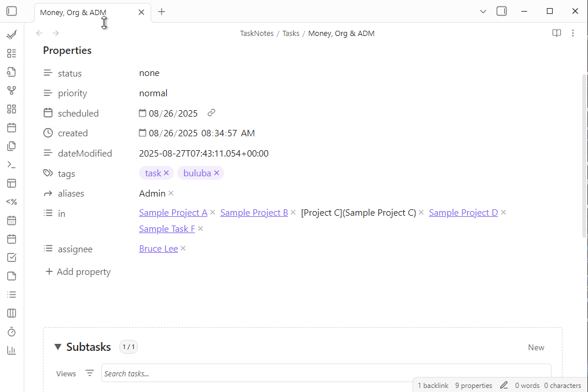Toggle the left sidebar with the top-left icon

pos(12,11)
